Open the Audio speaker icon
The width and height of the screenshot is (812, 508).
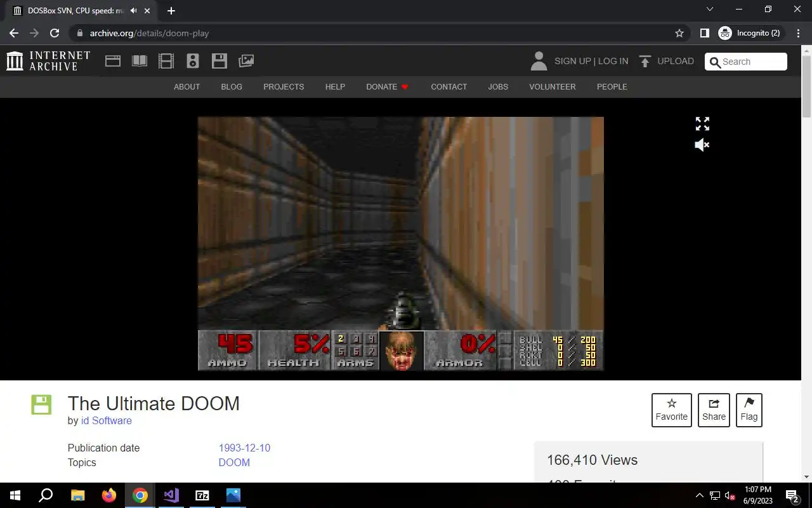(193, 61)
